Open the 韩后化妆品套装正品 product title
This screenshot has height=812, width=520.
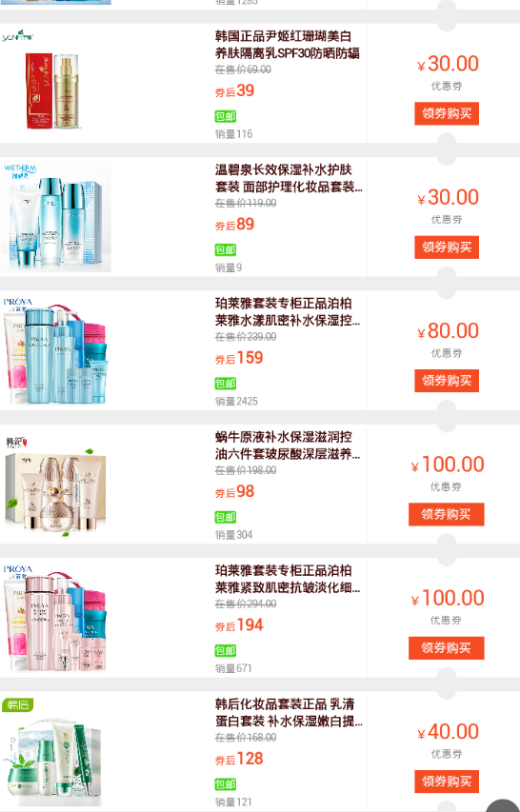pyautogui.click(x=289, y=713)
